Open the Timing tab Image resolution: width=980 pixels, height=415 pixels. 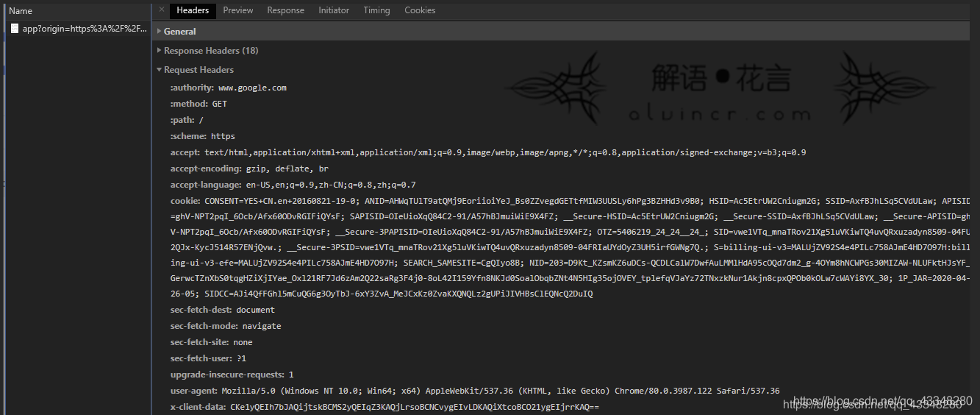pos(376,10)
